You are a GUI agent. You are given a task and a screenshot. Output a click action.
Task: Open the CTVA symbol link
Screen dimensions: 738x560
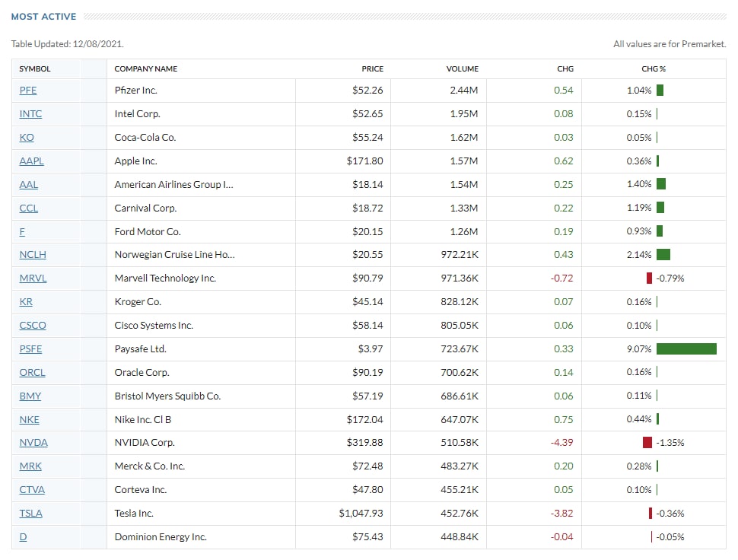pyautogui.click(x=32, y=489)
